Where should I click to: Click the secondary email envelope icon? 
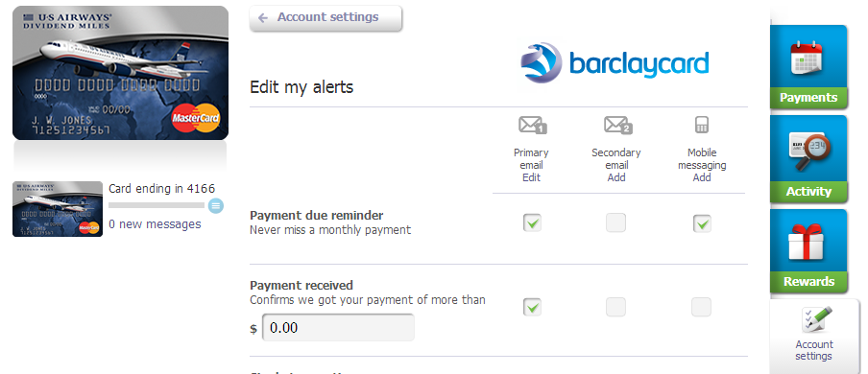click(617, 126)
